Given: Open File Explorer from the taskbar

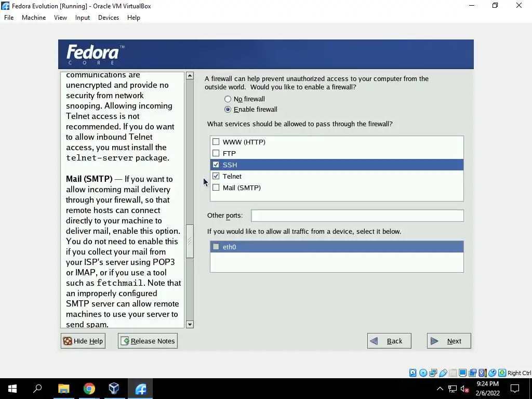Looking at the screenshot, I should pyautogui.click(x=63, y=389).
